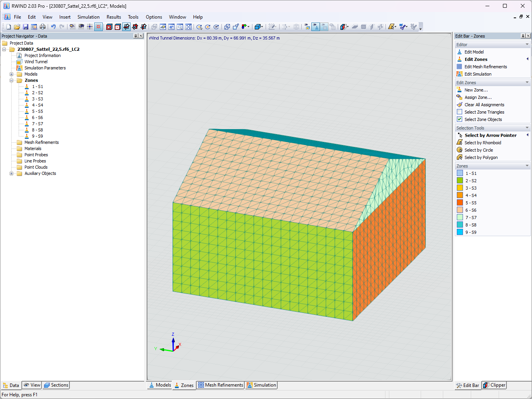Select the Select by Polygon tool
Screen dimensions: 532x399
click(481, 157)
